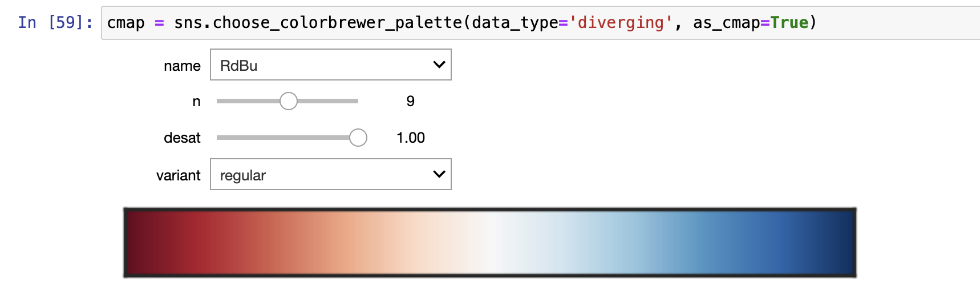Click the n slider handle
Viewport: 980px width, 290px height.
tap(289, 101)
